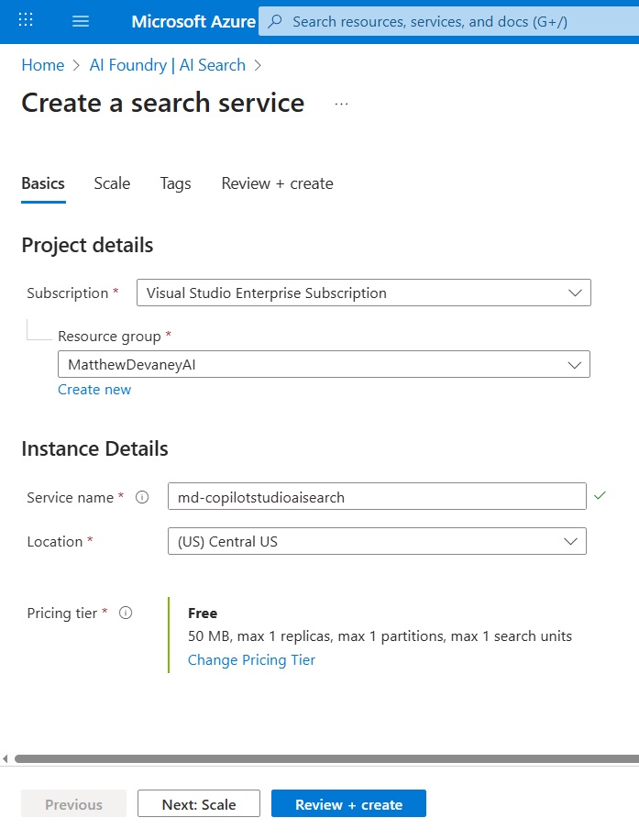Click the blue Review + create button

(348, 803)
